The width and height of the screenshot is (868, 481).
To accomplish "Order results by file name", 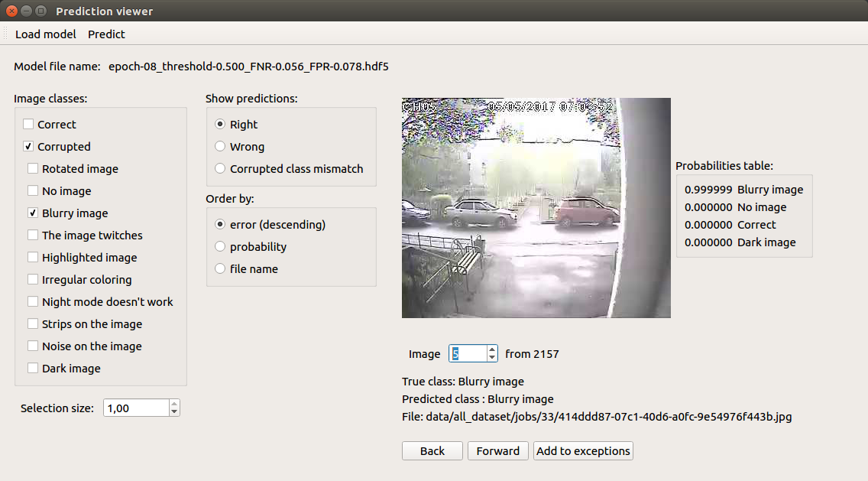I will point(220,269).
